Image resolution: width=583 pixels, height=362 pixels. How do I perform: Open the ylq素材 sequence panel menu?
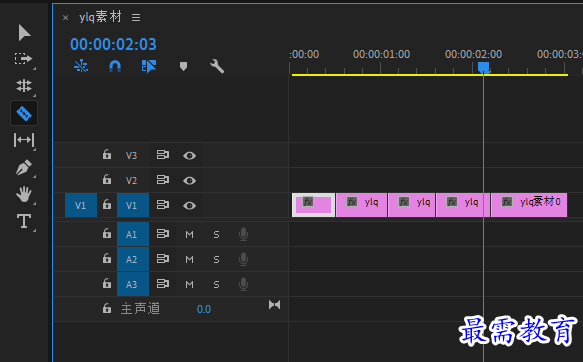click(x=136, y=17)
